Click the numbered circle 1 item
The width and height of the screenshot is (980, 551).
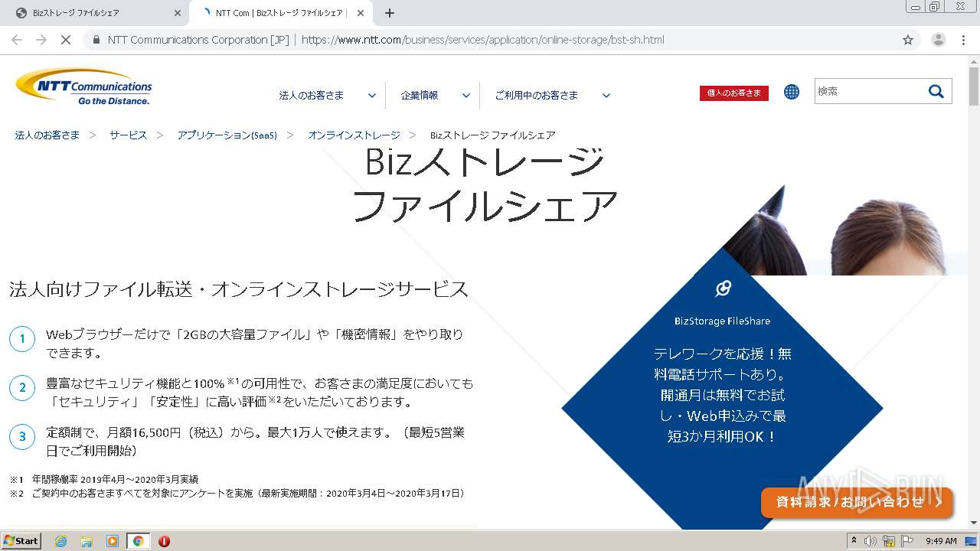pyautogui.click(x=22, y=338)
